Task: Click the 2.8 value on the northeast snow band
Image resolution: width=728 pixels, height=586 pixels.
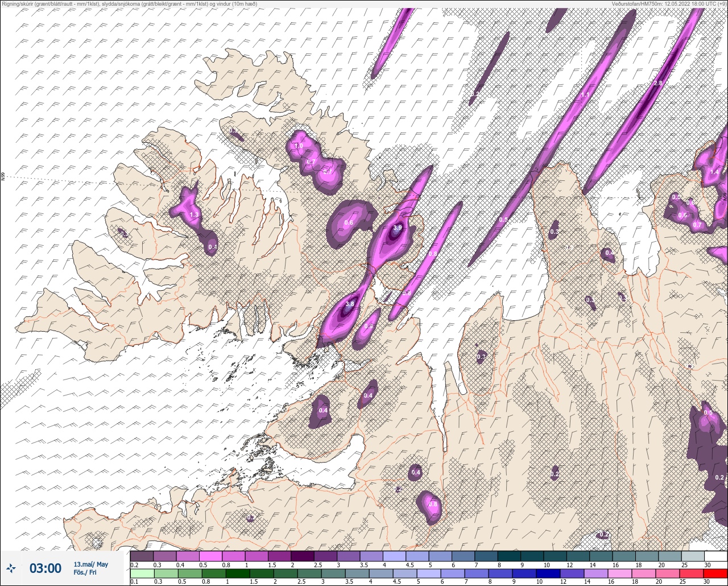Action: pyautogui.click(x=658, y=83)
